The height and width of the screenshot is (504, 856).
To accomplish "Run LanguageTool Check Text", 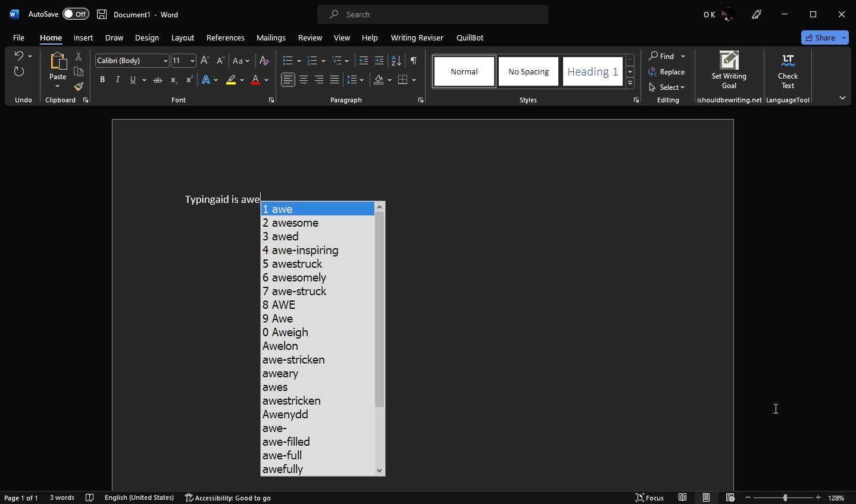I will tap(787, 70).
